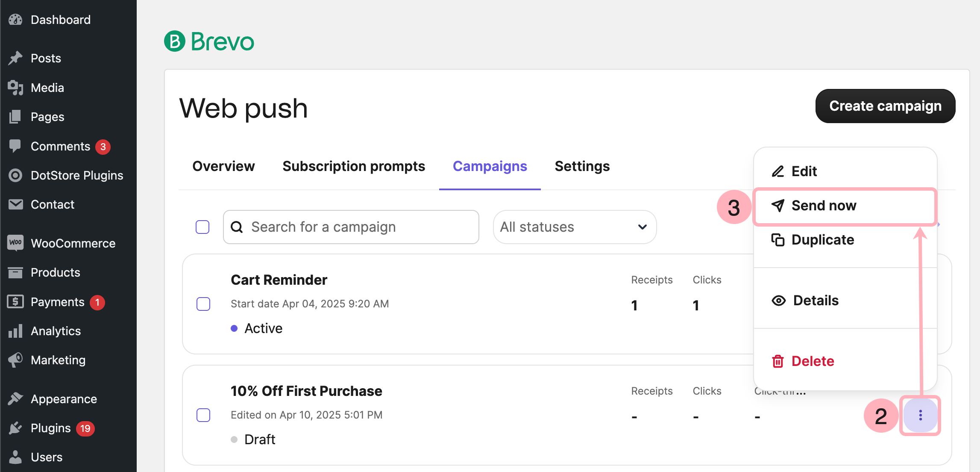Image resolution: width=980 pixels, height=472 pixels.
Task: Switch to the Overview tab
Action: [223, 166]
